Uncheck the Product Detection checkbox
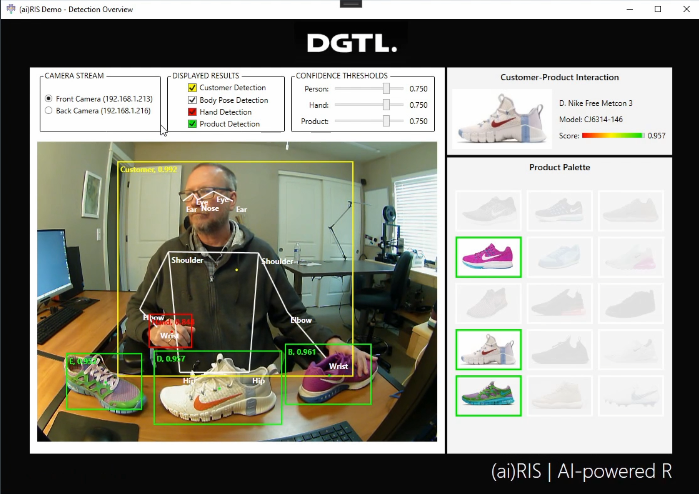Viewport: 699px width, 494px height. [x=192, y=124]
